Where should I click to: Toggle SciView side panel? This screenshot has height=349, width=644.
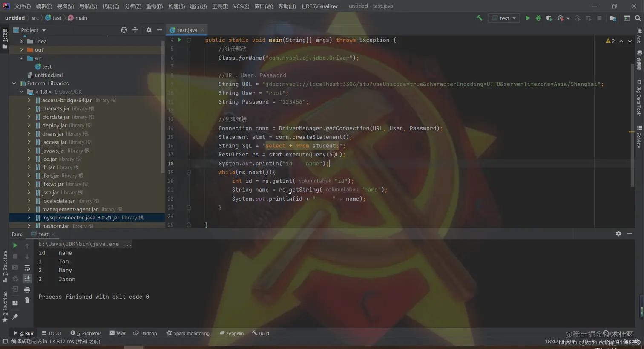point(639,136)
